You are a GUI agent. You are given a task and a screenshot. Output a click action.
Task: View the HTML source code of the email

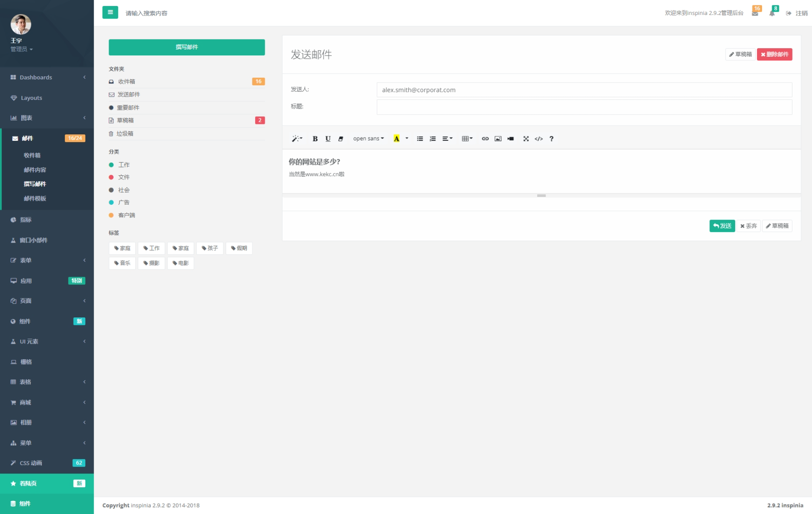(x=539, y=138)
